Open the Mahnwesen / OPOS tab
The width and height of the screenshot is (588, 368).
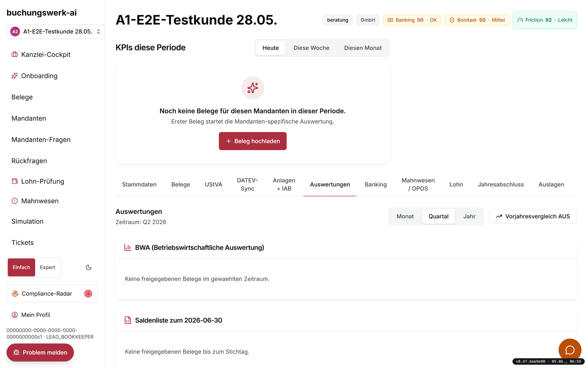click(x=418, y=184)
